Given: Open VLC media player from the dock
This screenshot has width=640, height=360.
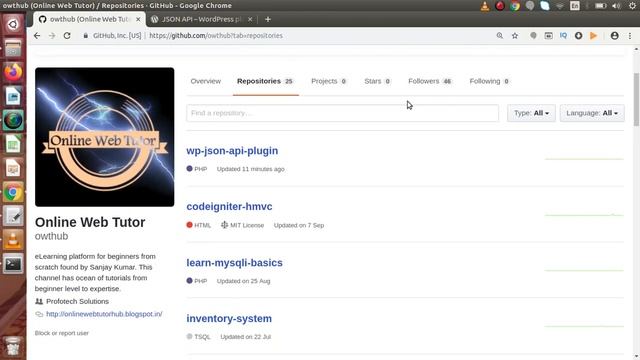Looking at the screenshot, I should point(13,240).
